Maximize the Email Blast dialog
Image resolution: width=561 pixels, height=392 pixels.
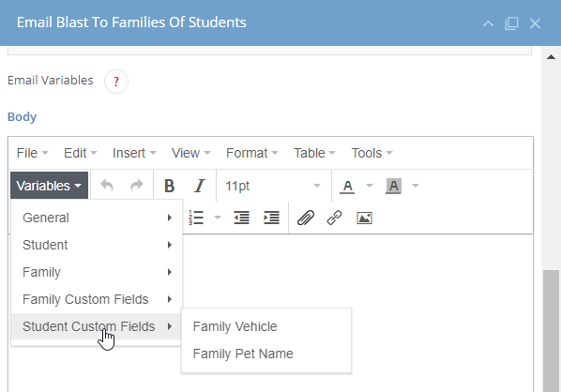[511, 23]
